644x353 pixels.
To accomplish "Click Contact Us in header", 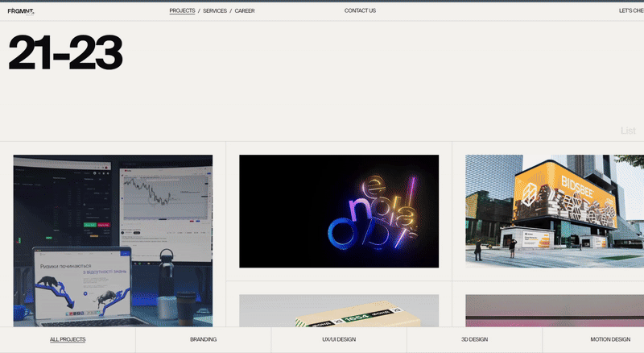I will coord(360,10).
